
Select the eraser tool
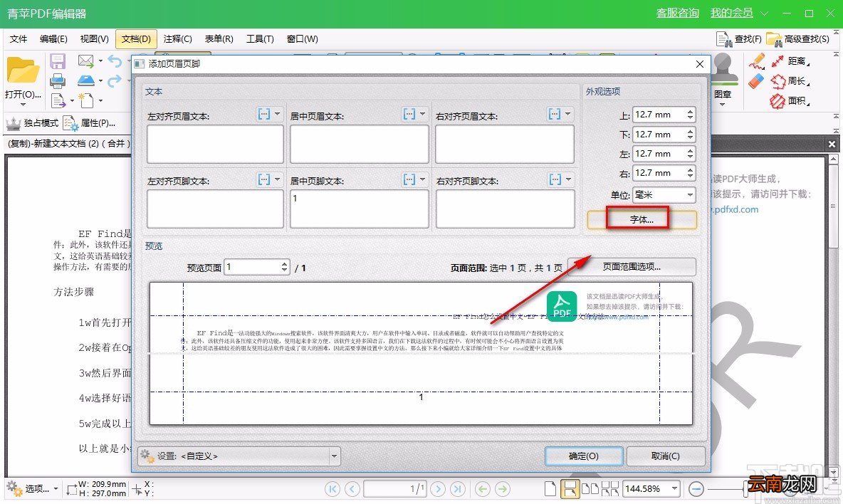pos(756,81)
